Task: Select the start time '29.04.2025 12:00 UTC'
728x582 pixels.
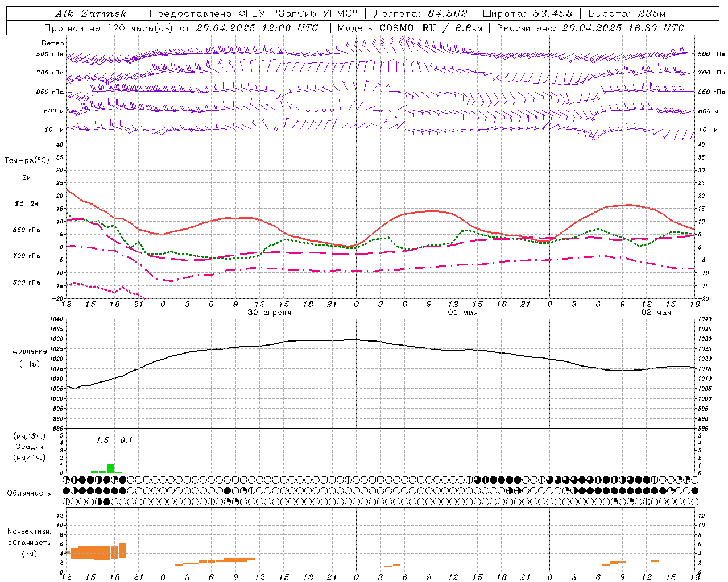Action: coord(257,28)
